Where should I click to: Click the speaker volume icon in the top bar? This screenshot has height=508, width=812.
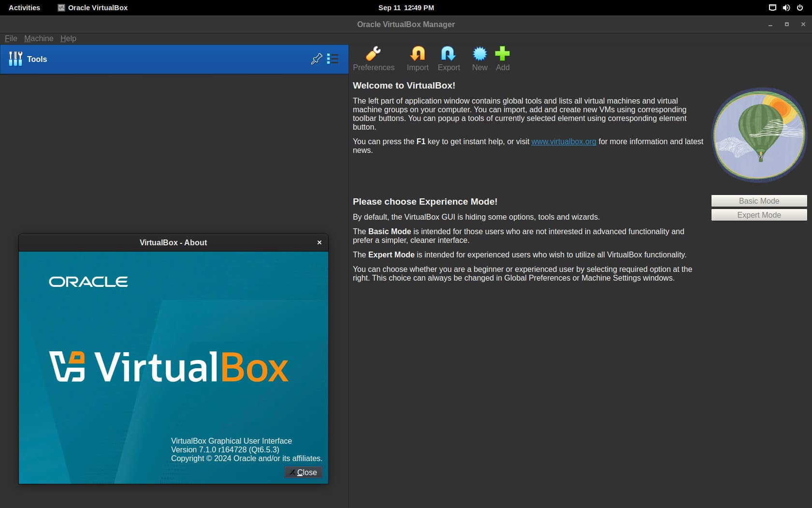tap(786, 7)
